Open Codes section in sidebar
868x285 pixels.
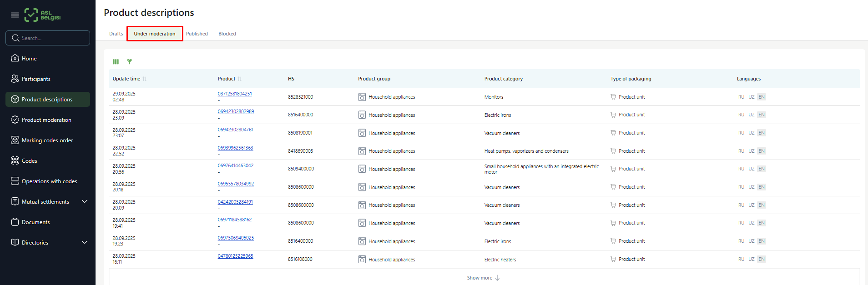pos(29,161)
